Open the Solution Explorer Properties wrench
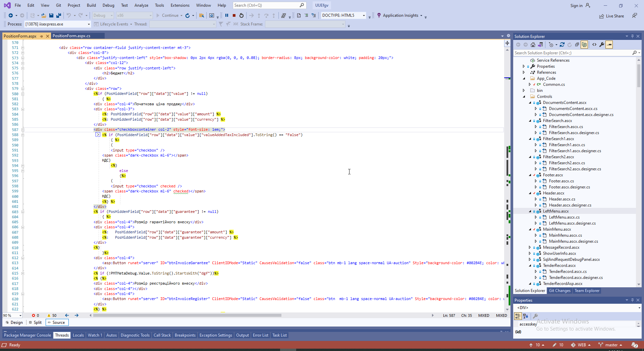This screenshot has height=351, width=644. (602, 45)
